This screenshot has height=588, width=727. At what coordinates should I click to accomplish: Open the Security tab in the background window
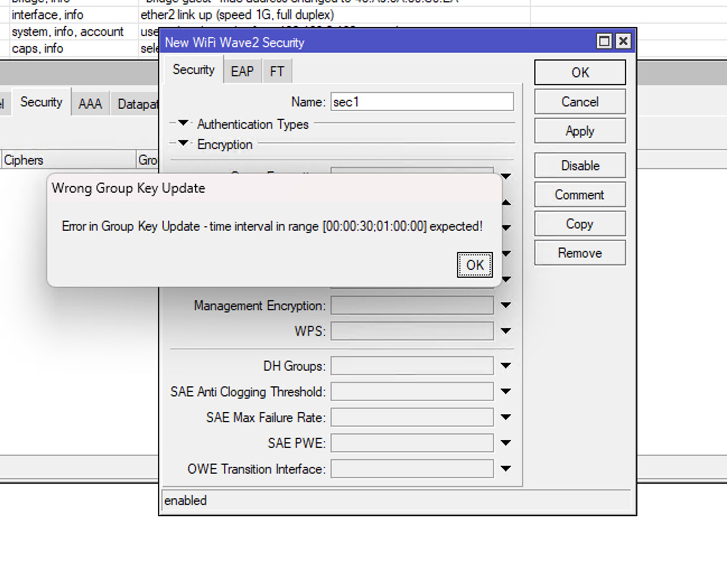(41, 102)
